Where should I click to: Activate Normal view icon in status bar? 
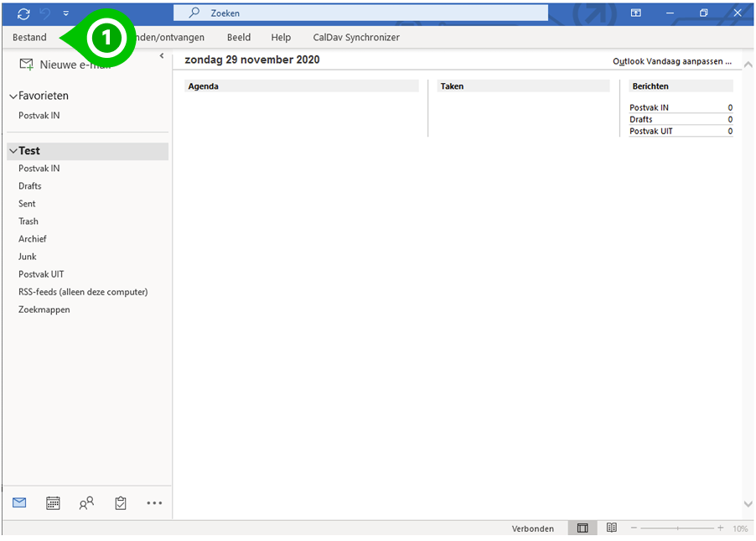pos(582,528)
